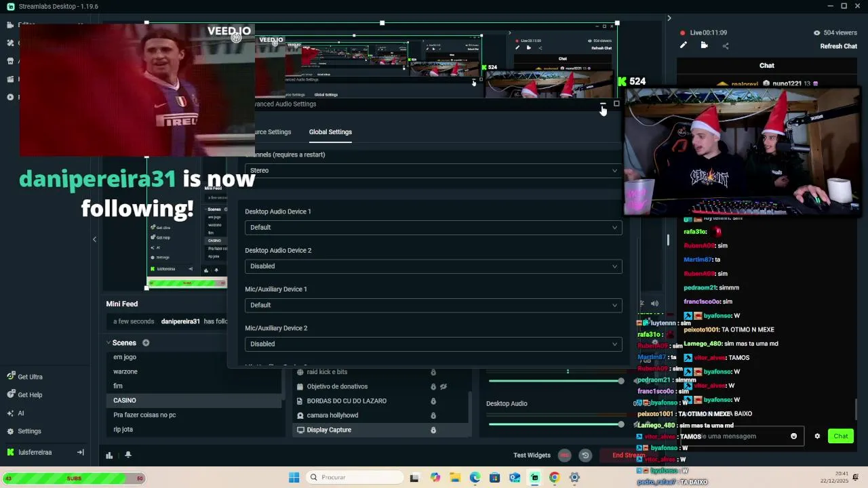Switch to Global Settings tab
This screenshot has width=868, height=488.
330,132
